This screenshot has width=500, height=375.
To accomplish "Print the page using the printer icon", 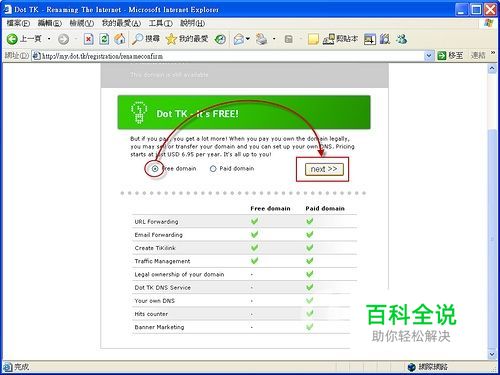I will [x=262, y=39].
